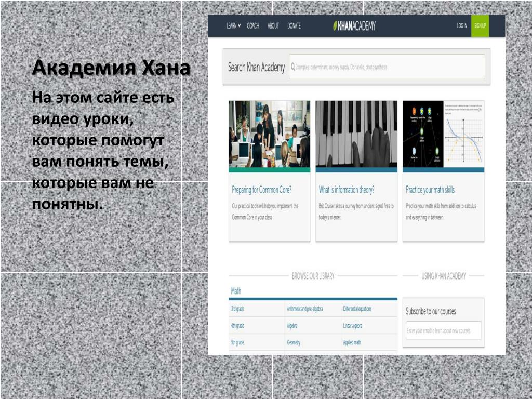The width and height of the screenshot is (532, 399).
Task: Click the 'addition to calculus' description text
Action: 441,211
